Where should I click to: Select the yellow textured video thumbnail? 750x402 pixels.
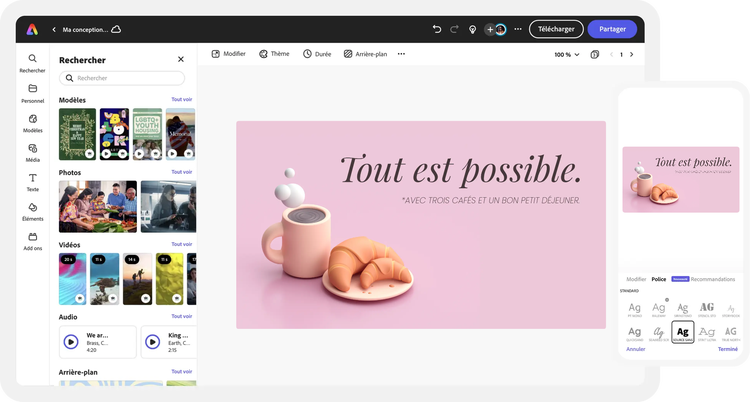[169, 279]
